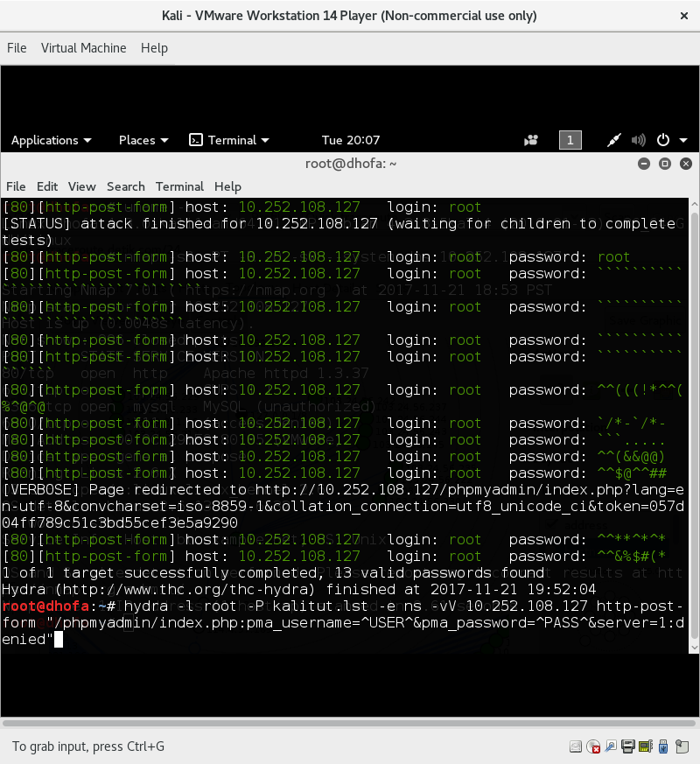Click the [STATUS] attack finished line
The height and width of the screenshot is (764, 700).
click(x=344, y=232)
